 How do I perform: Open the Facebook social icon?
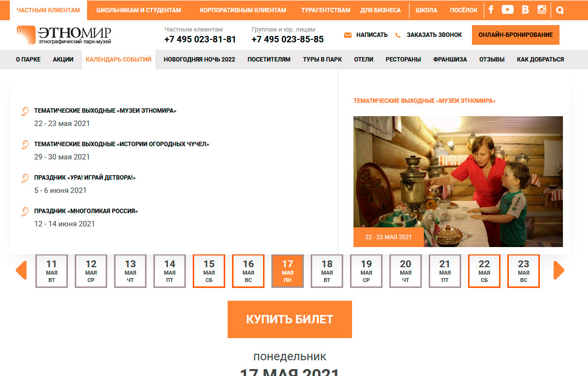[491, 9]
